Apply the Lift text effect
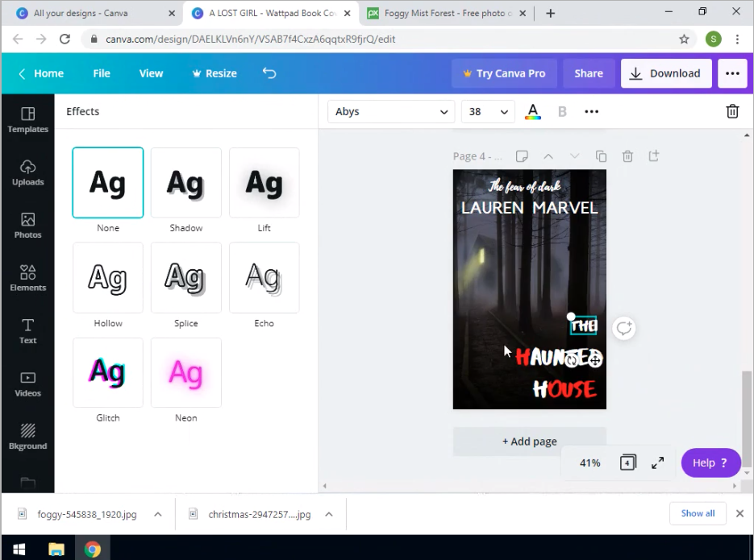Viewport: 754px width, 560px height. 264,183
